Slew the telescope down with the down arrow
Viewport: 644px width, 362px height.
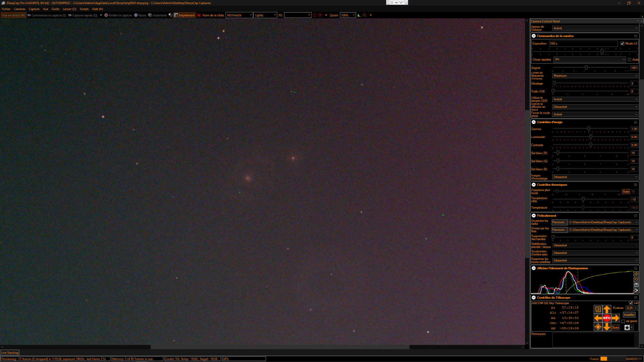click(607, 327)
